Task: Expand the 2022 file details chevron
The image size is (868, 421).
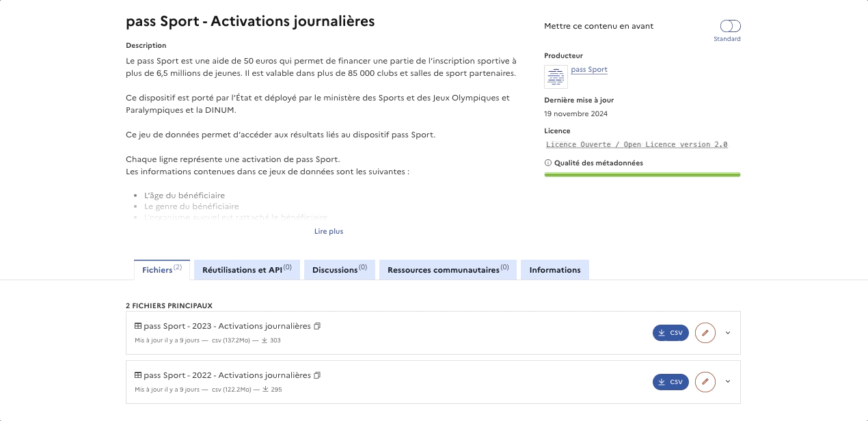Action: pos(728,381)
